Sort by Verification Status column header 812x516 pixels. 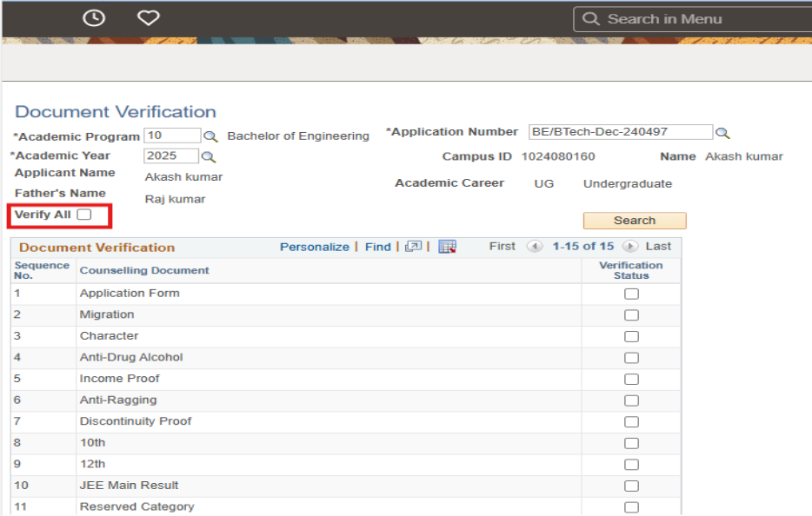[x=631, y=270]
